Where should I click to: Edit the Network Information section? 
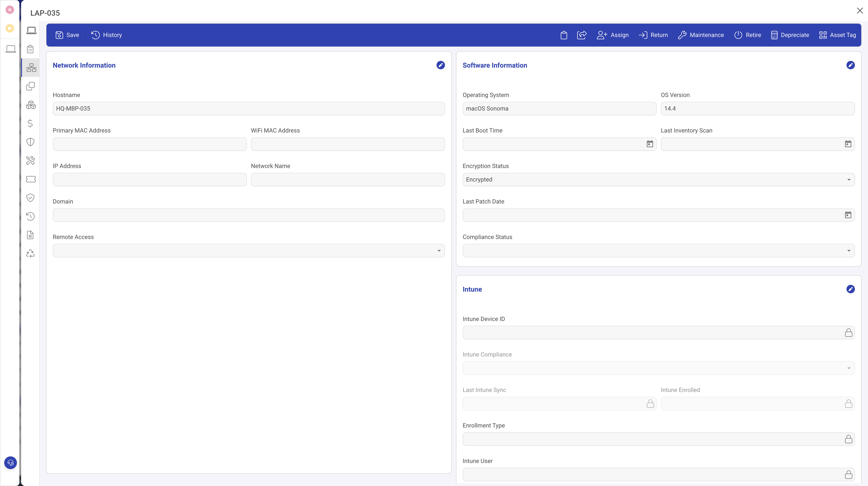tap(440, 65)
